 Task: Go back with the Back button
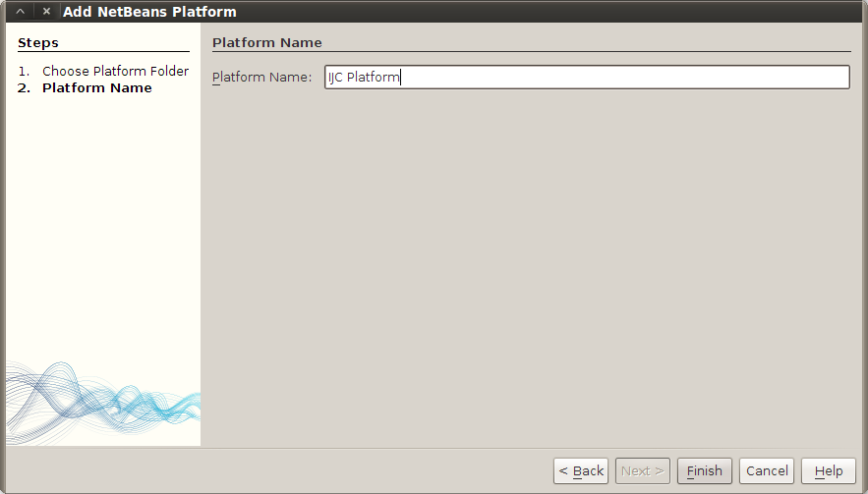(581, 471)
